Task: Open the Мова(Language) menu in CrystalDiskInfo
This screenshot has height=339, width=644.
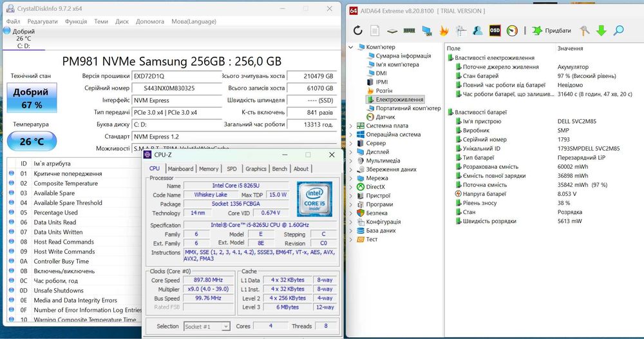Action: click(194, 21)
